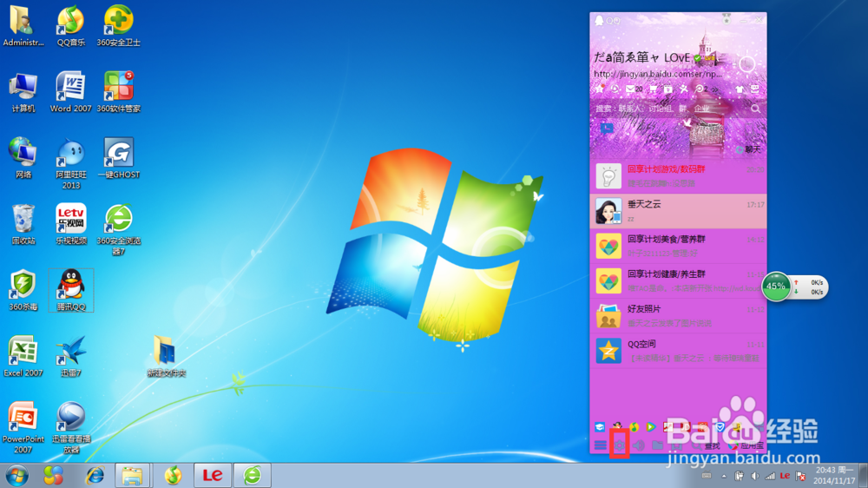Open QQ Game penguin icon in app bar

pos(617,426)
